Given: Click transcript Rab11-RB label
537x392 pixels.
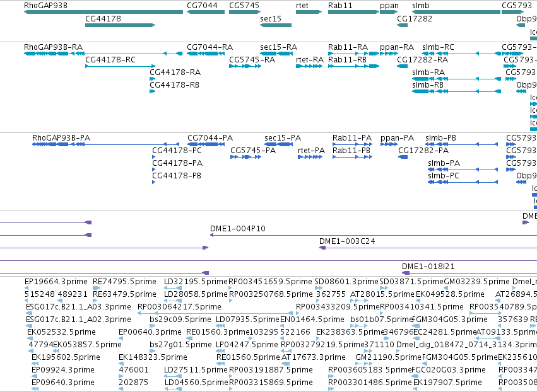Looking at the screenshot, I should pos(347,59).
